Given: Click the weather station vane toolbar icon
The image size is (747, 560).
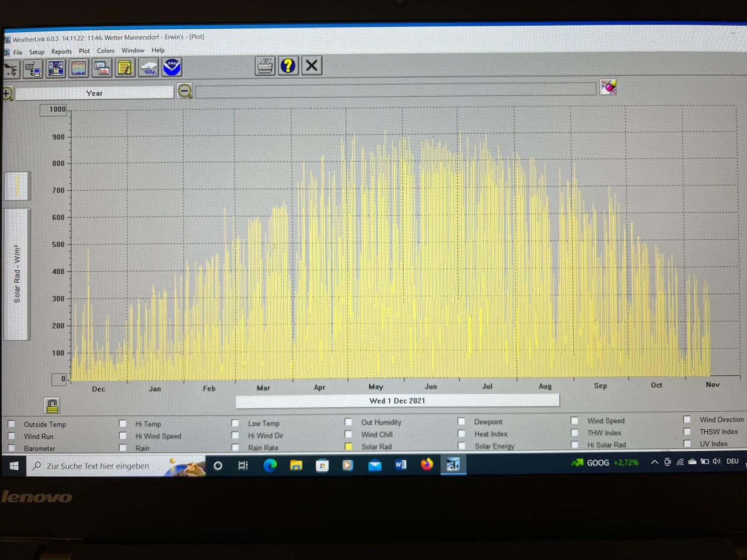Looking at the screenshot, I should click(x=11, y=69).
